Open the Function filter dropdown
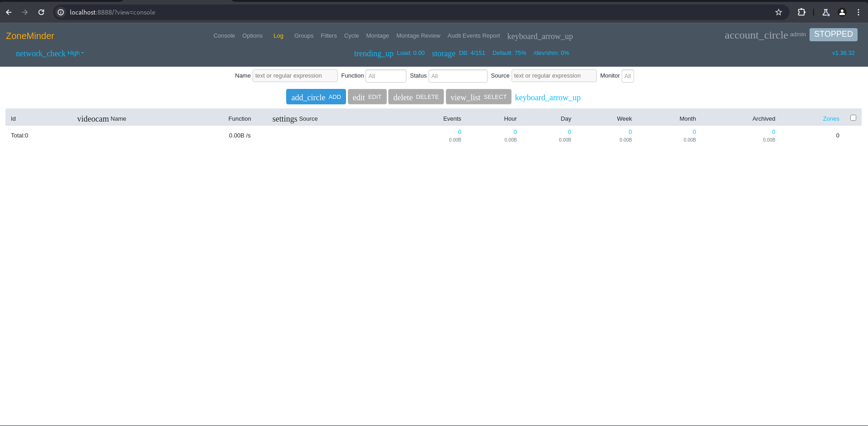The height and width of the screenshot is (426, 868). click(385, 76)
